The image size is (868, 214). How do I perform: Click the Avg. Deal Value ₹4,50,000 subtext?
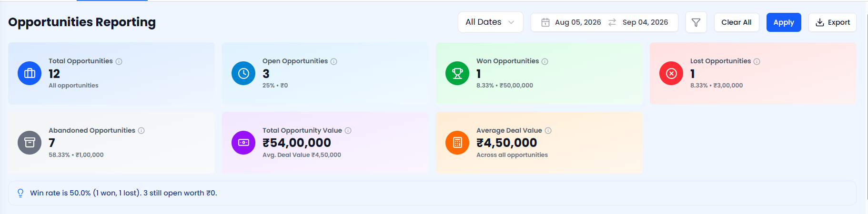tap(302, 155)
